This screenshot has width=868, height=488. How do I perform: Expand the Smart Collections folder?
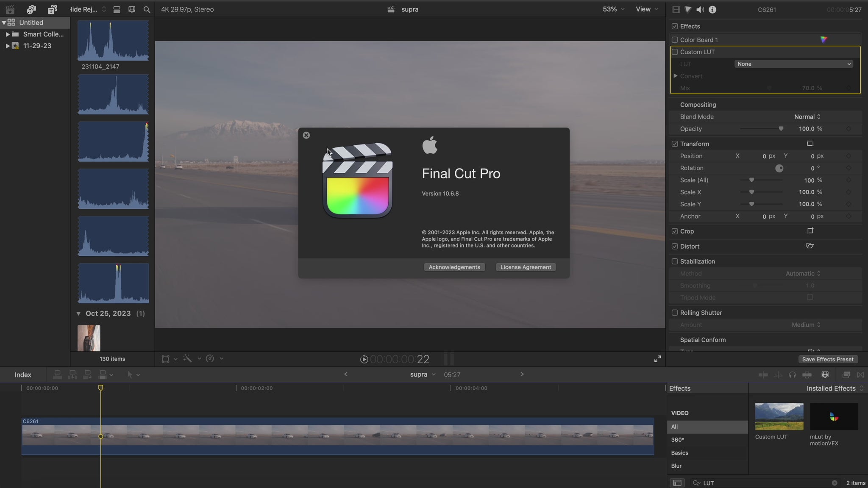tap(8, 34)
